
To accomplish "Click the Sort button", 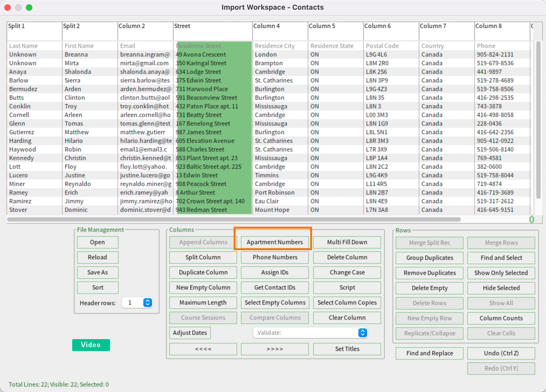I will pyautogui.click(x=98, y=287).
